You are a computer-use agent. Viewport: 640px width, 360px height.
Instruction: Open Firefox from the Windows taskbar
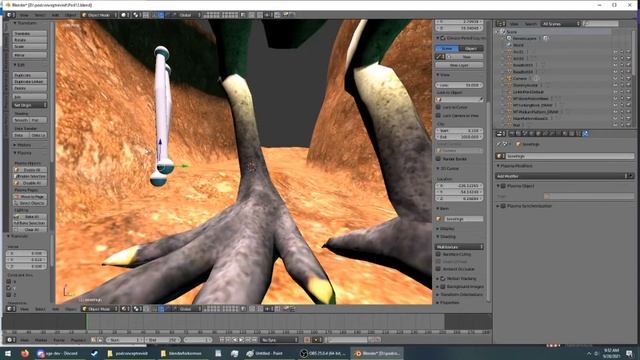click(x=25, y=353)
